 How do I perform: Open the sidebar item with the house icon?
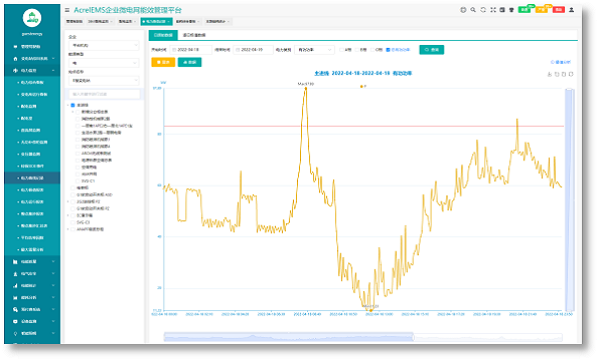point(32,59)
